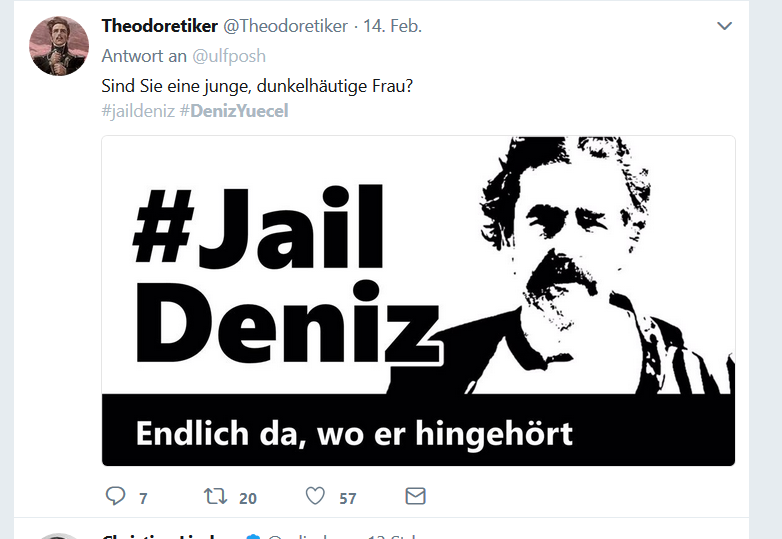Viewport: 782px width, 539px height.
Task: Like the tweet with the heart icon
Action: point(315,496)
